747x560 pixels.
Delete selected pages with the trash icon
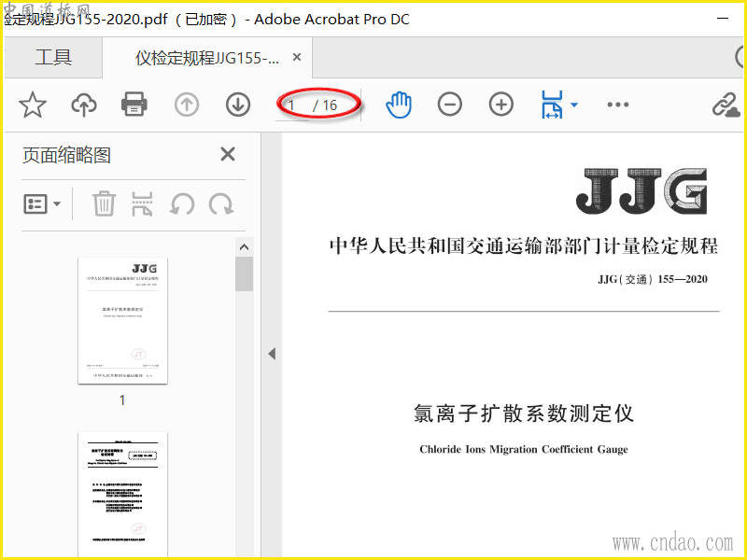click(104, 203)
